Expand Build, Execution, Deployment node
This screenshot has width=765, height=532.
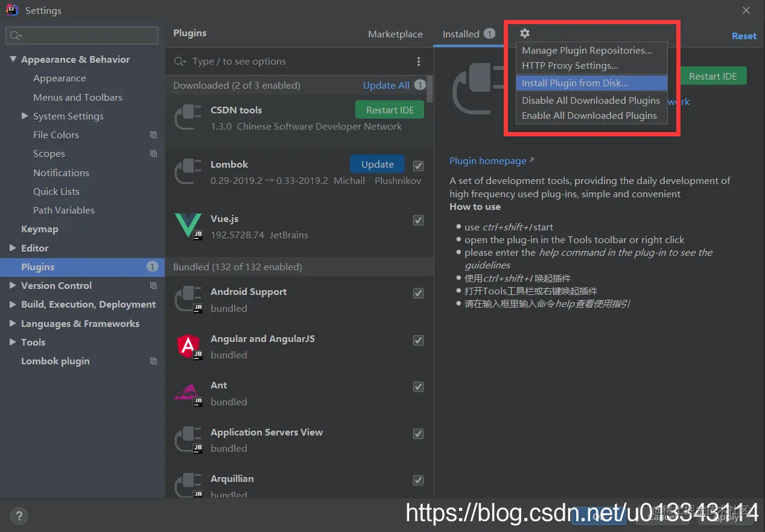click(13, 305)
